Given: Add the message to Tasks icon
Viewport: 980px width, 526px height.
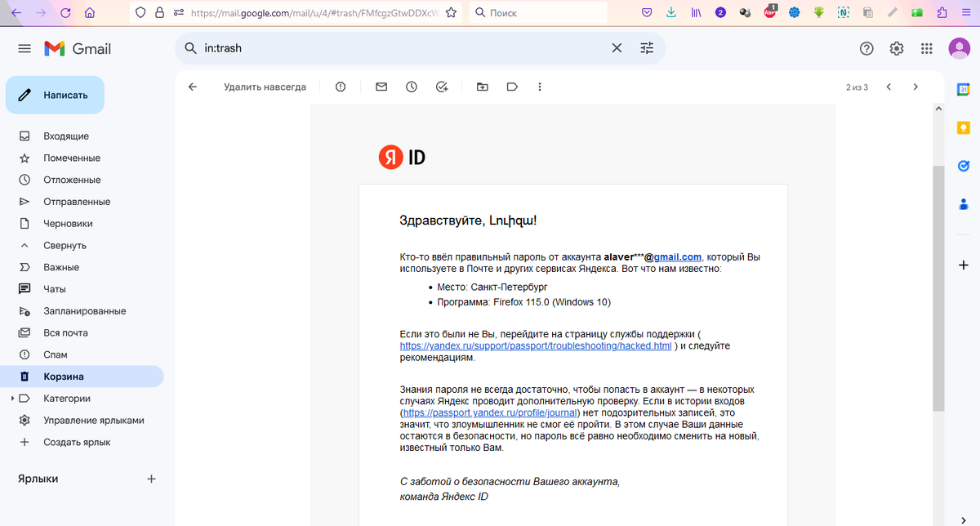Looking at the screenshot, I should tap(442, 87).
